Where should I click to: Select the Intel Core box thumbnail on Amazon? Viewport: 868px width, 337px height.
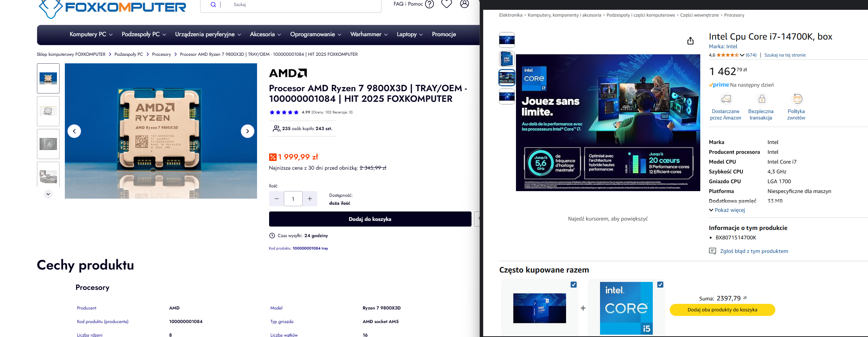(x=507, y=59)
